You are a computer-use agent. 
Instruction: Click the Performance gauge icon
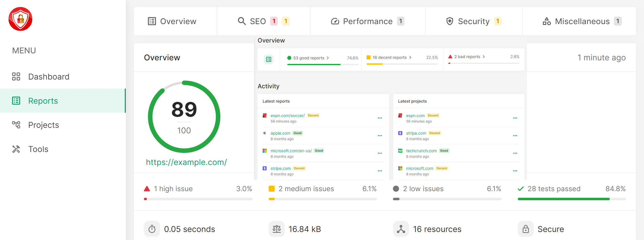point(335,21)
